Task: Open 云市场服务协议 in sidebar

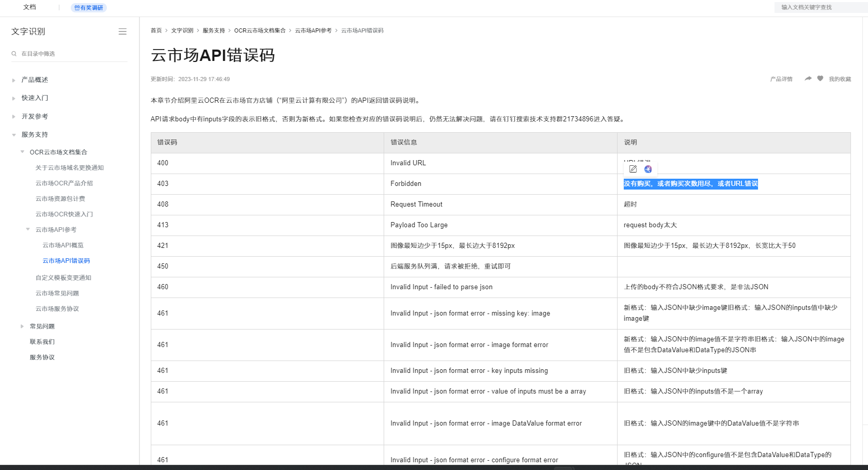Action: pyautogui.click(x=57, y=309)
